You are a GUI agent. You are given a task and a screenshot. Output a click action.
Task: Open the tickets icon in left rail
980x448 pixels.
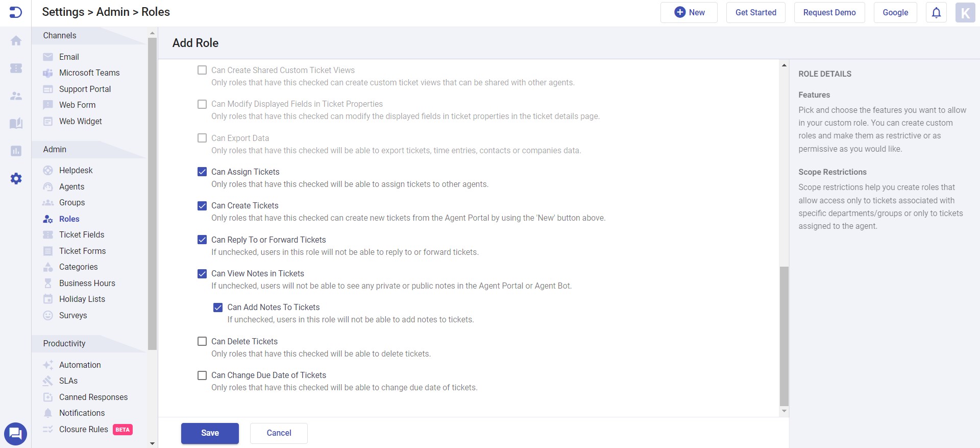pos(16,68)
